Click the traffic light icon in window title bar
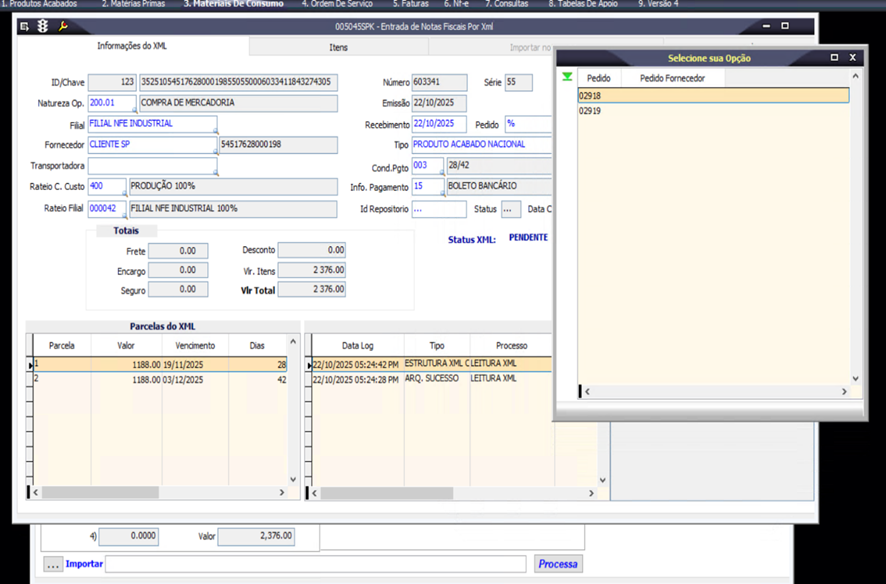Screen dimensions: 886x584 click(43, 26)
